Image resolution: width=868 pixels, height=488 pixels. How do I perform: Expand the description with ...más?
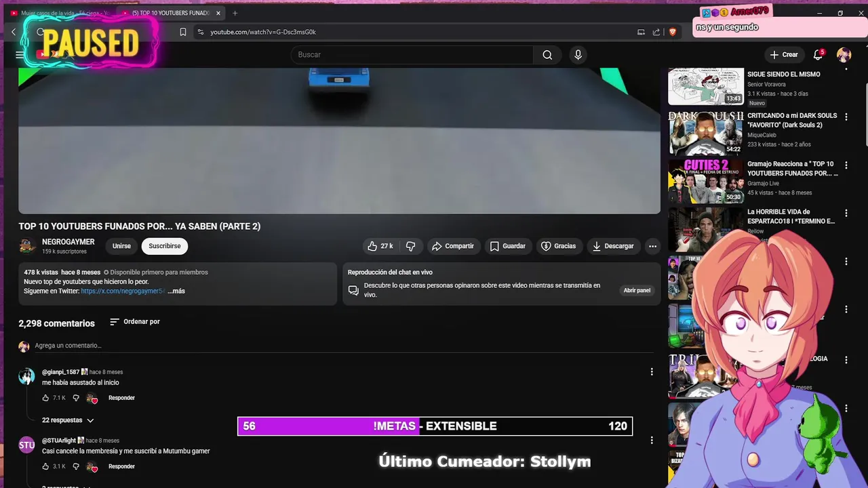point(176,291)
